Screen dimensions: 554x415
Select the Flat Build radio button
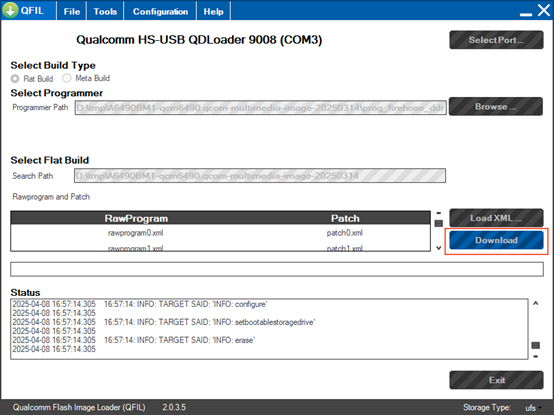[15, 78]
